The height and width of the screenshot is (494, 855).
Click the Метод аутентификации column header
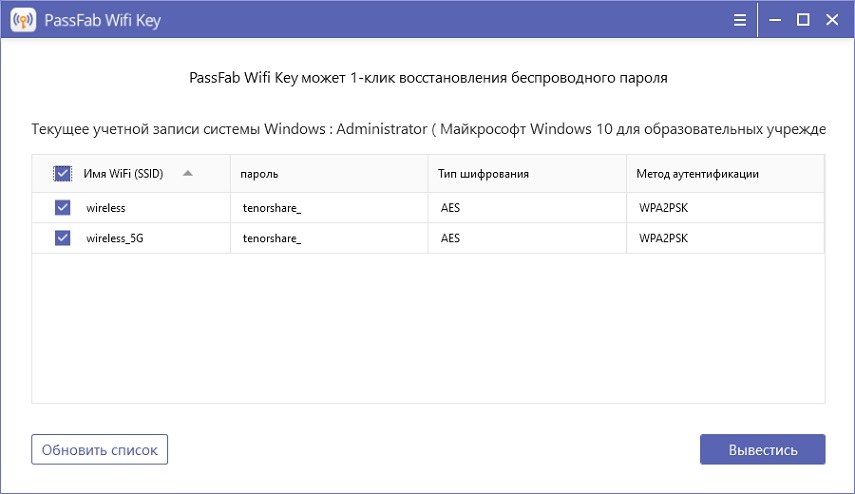coord(725,173)
